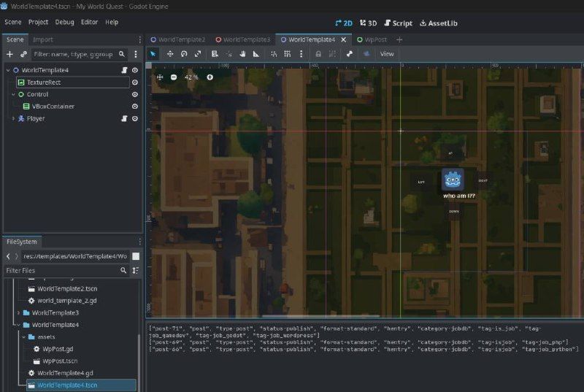Click the instantiate child scene link icon
Screen dimensions: 584x392
23,54
